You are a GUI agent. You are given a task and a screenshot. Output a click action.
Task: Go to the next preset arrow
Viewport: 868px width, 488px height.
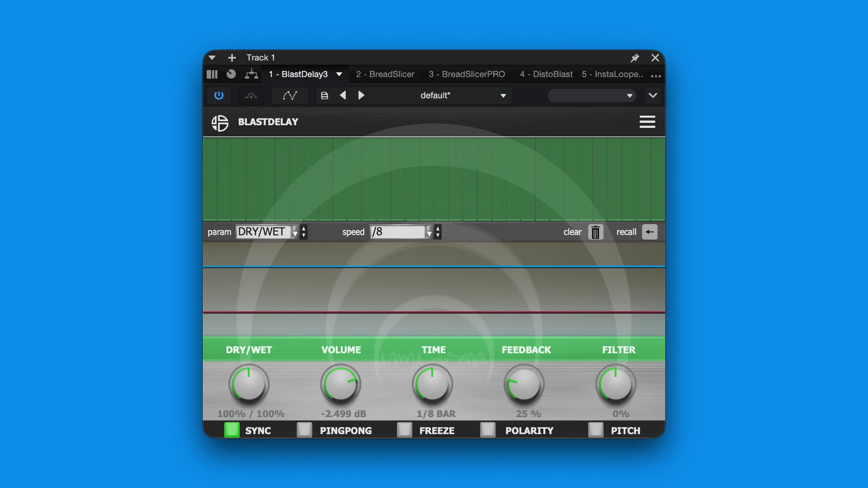361,95
